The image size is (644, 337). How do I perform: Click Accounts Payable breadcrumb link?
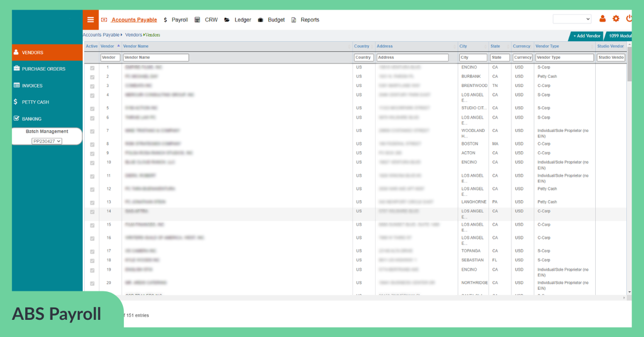[101, 35]
